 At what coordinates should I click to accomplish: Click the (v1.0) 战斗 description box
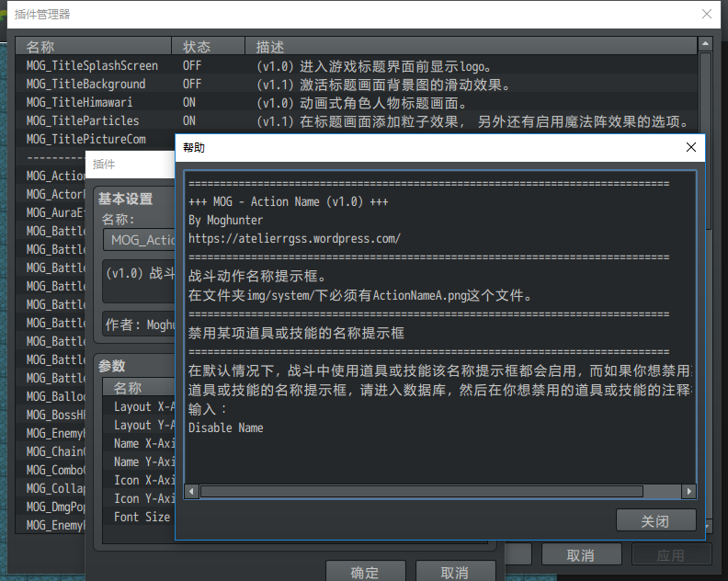click(x=139, y=281)
